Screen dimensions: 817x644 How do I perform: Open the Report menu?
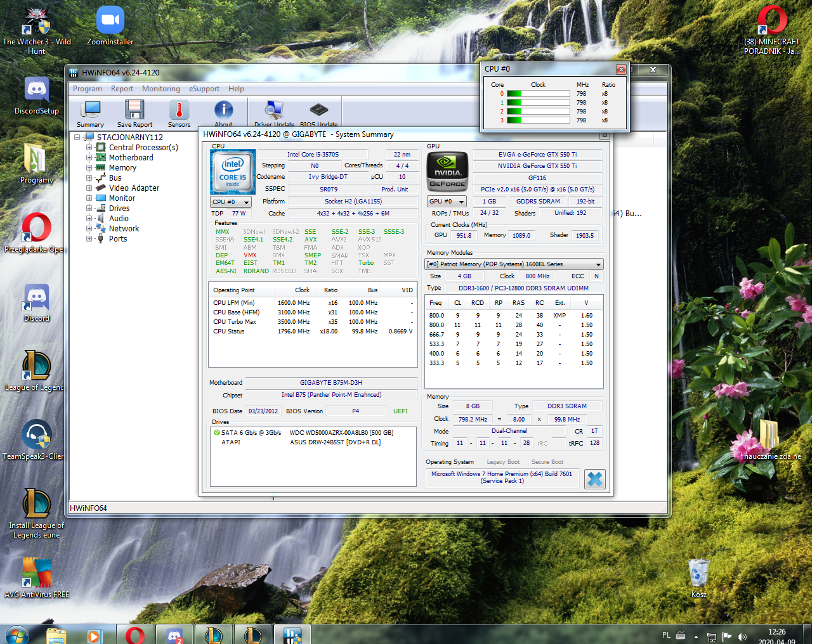[122, 89]
